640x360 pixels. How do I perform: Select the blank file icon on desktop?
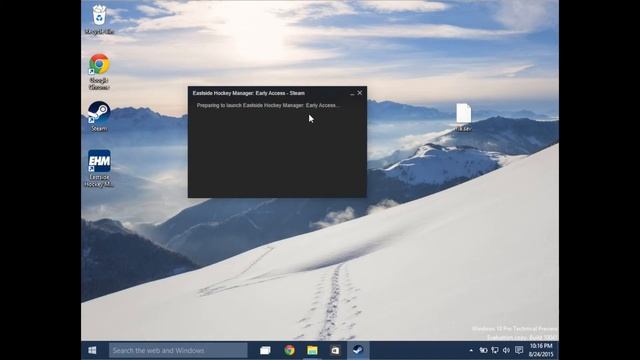click(x=464, y=117)
